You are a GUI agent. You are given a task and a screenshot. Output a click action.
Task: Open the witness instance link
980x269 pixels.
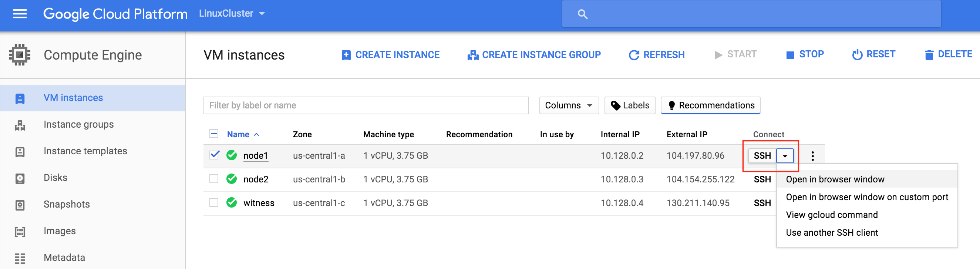[259, 203]
